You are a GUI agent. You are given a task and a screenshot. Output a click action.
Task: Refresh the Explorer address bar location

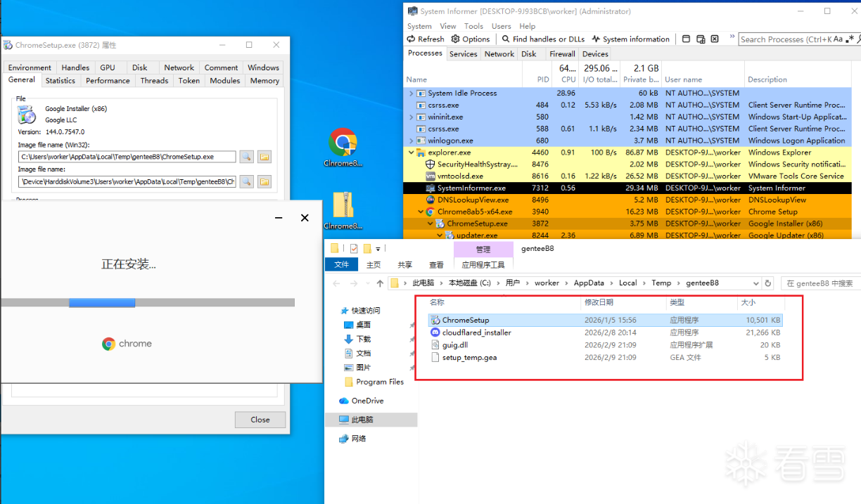[x=767, y=283]
